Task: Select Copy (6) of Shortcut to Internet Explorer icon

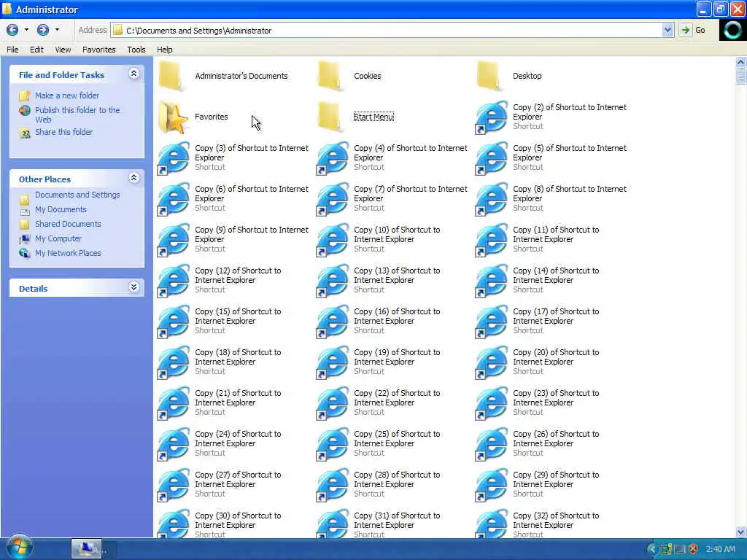Action: 174,199
